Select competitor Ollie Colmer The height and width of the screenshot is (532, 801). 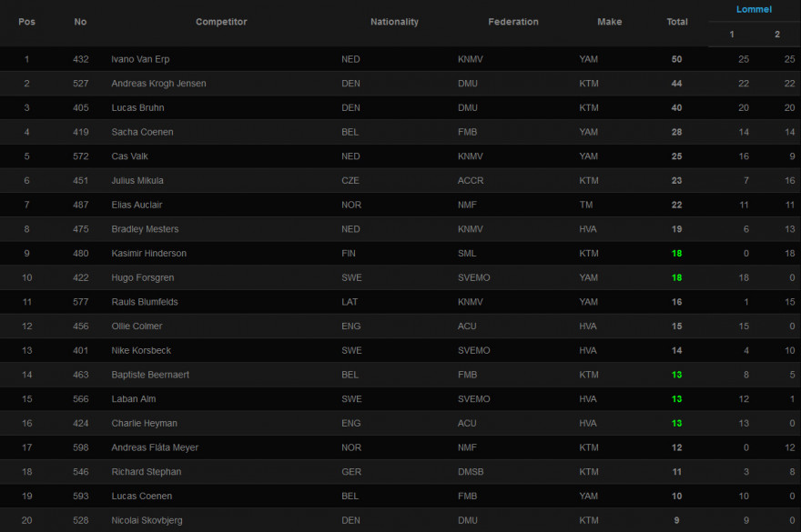point(137,326)
